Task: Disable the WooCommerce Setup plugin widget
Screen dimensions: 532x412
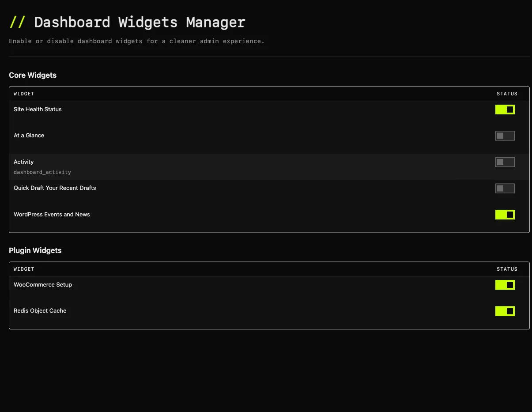Action: point(505,284)
